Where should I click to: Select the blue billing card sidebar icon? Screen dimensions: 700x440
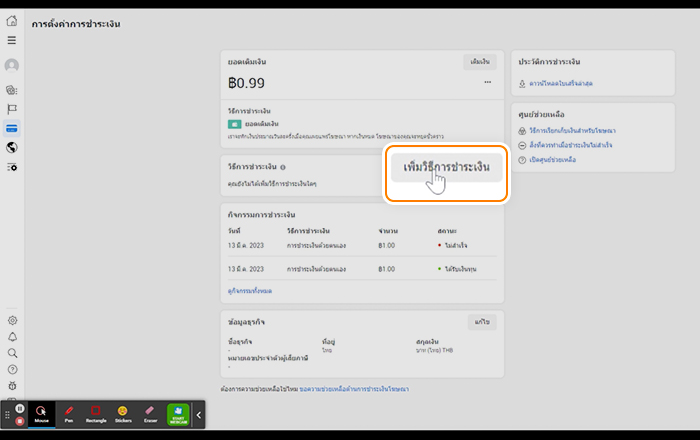[x=12, y=129]
